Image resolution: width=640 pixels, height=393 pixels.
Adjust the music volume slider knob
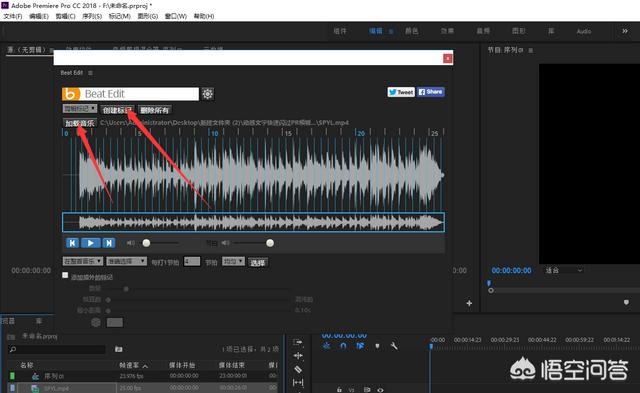pos(146,243)
